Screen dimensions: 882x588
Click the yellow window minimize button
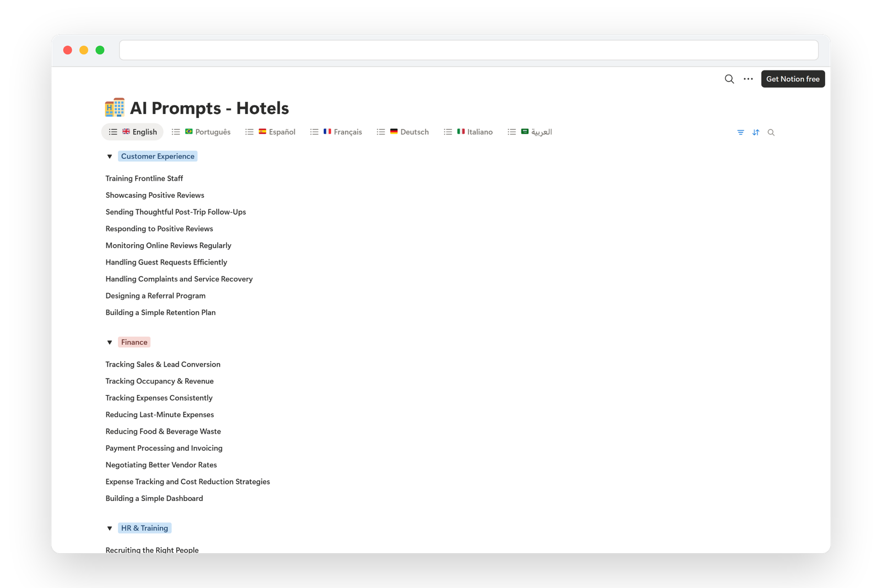(x=84, y=50)
